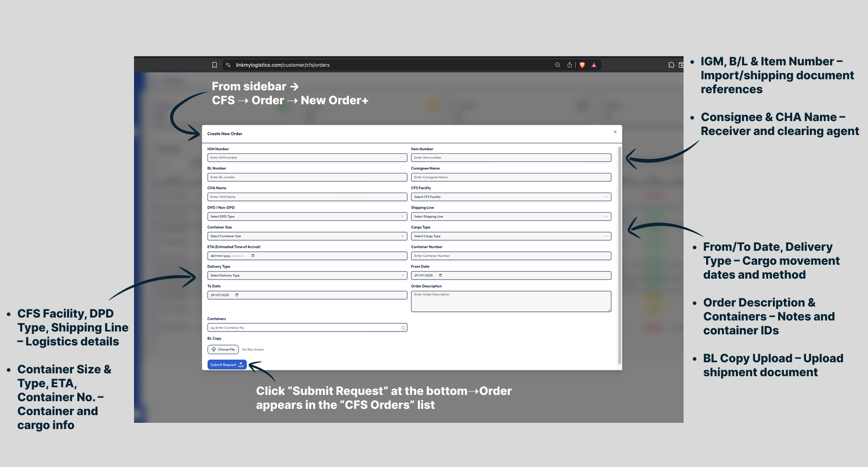Click the share icon in address bar
The image size is (868, 467).
point(569,65)
